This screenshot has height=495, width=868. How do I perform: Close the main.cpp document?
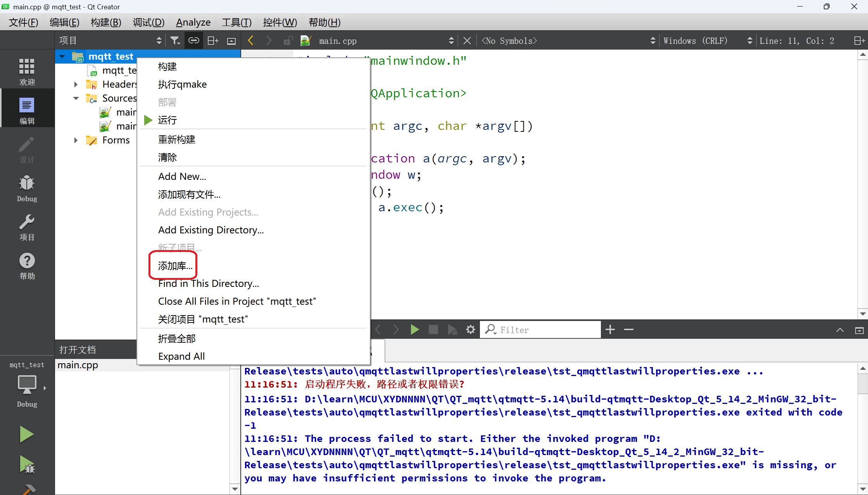tap(467, 41)
